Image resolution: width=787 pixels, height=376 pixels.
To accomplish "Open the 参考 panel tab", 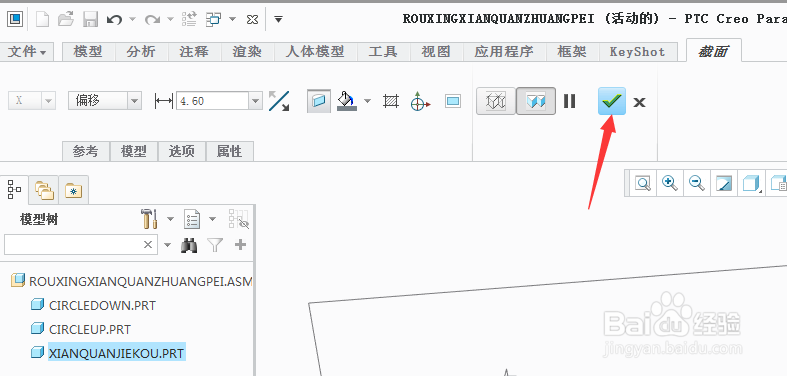I will tap(86, 151).
